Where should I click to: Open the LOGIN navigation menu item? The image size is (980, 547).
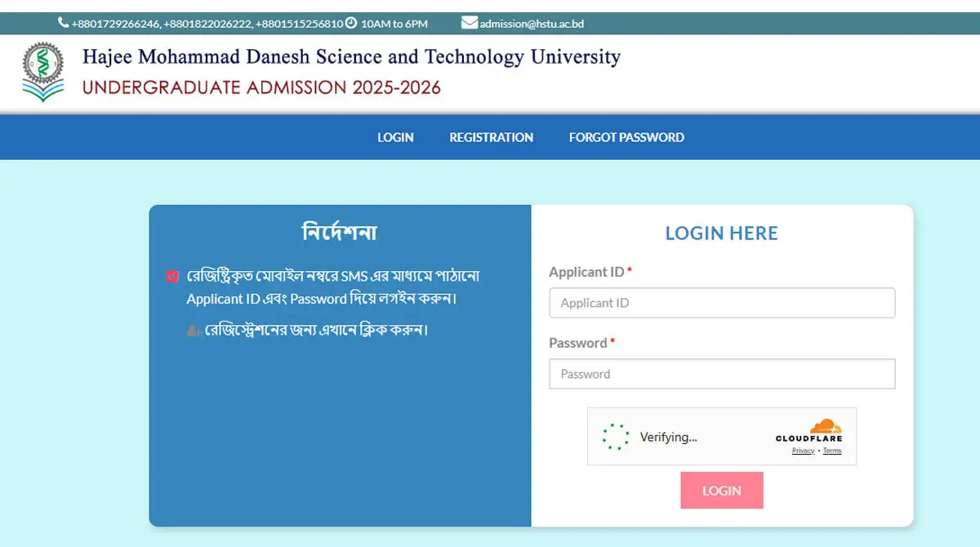coord(395,137)
